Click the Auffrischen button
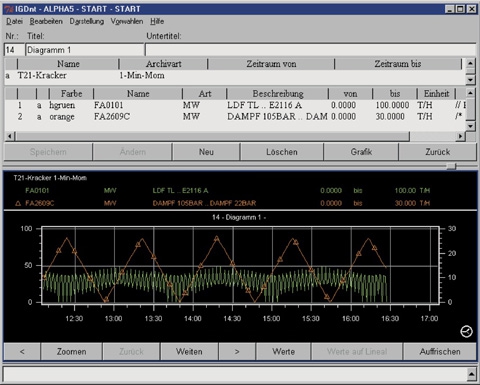The height and width of the screenshot is (385, 480). coord(440,352)
